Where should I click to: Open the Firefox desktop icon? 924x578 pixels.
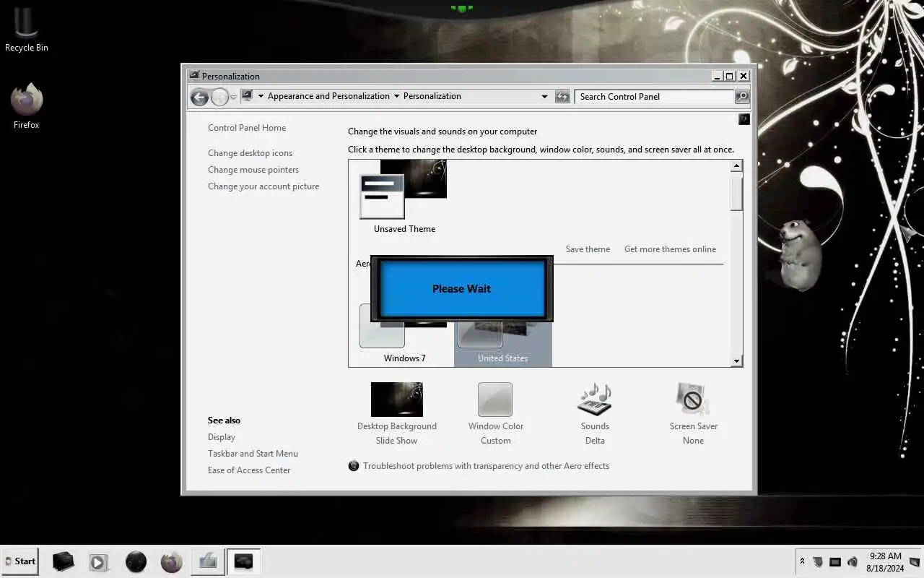(27, 106)
